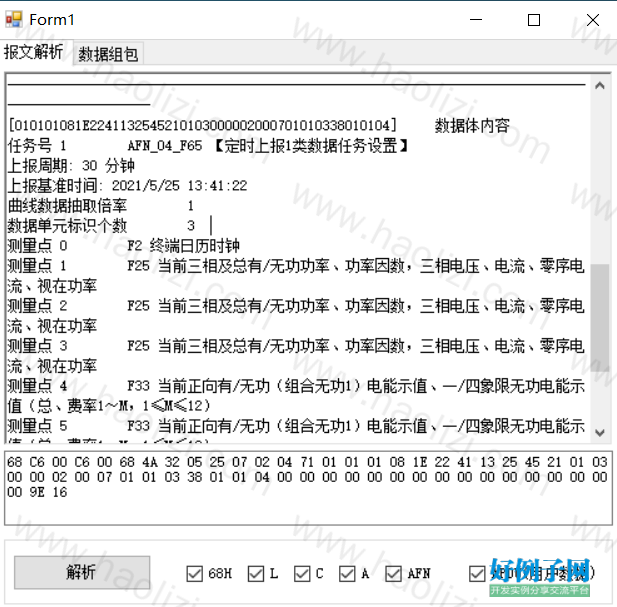
Task: Maximize the Form1 window
Action: click(534, 20)
